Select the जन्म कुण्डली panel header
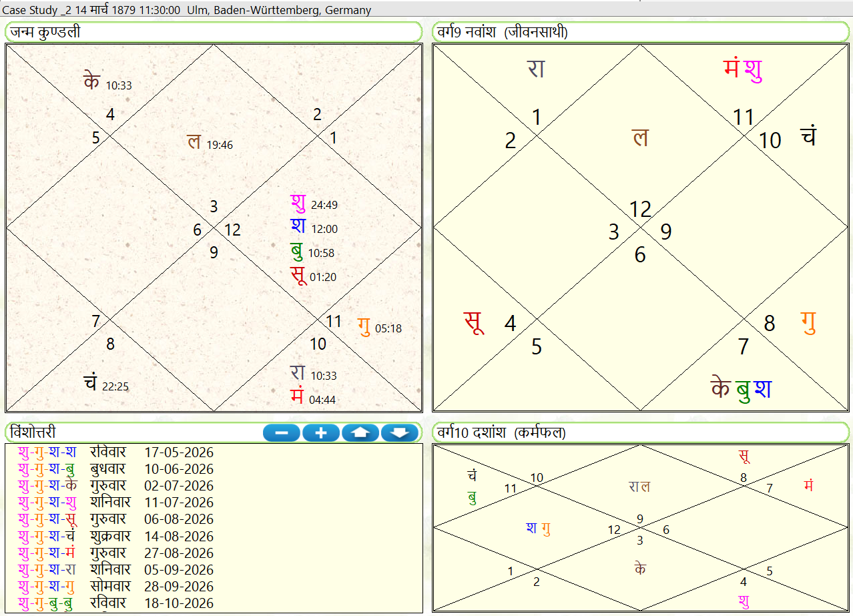The width and height of the screenshot is (853, 616). [x=214, y=32]
